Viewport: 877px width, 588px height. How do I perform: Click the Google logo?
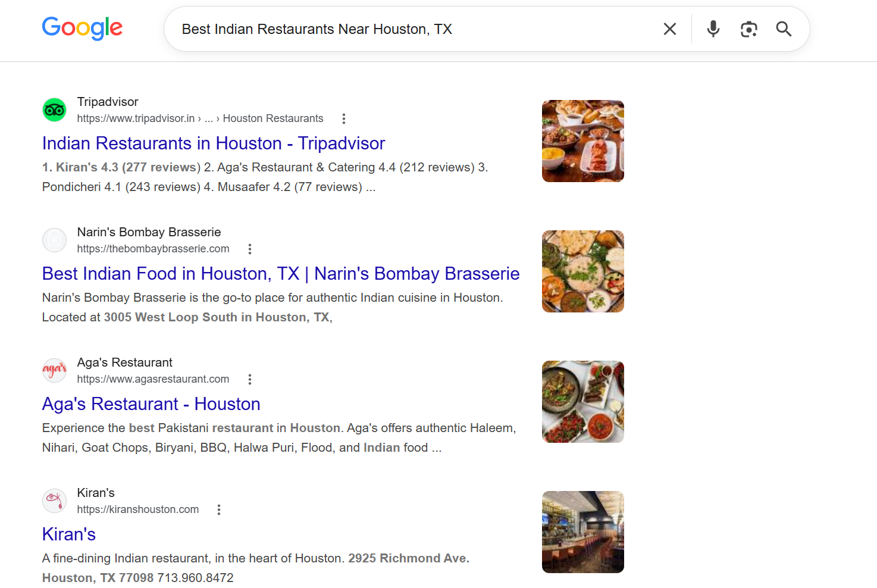click(82, 28)
